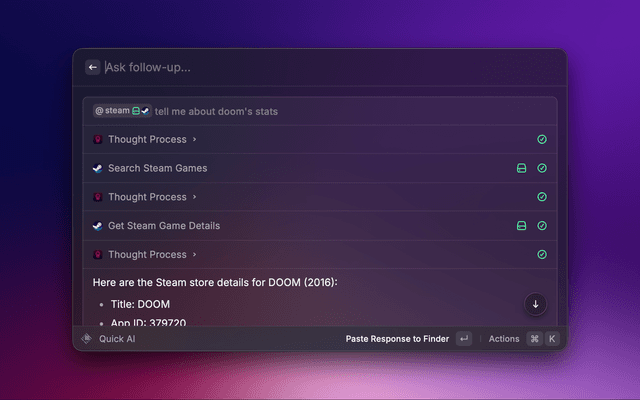Image resolution: width=640 pixels, height=400 pixels.
Task: Click the back arrow button
Action: click(93, 67)
